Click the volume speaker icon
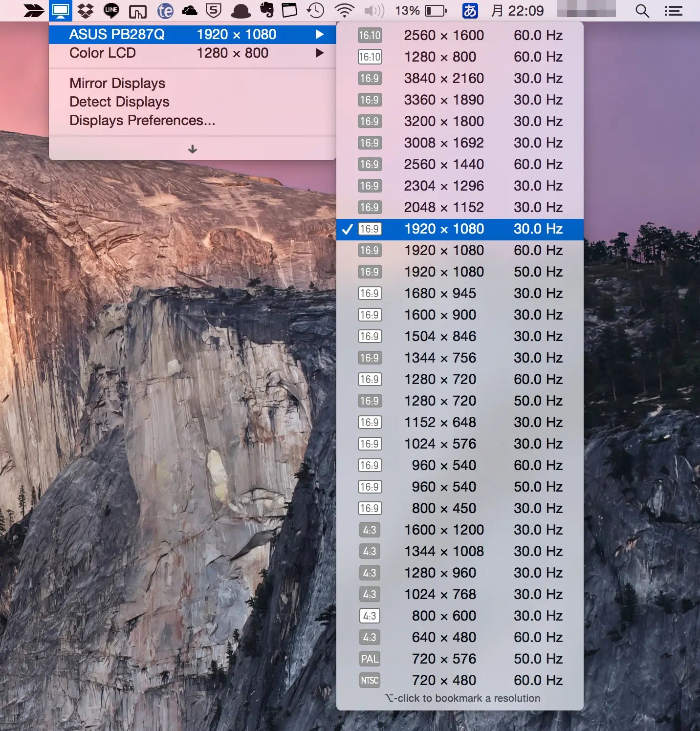700x731 pixels. [374, 11]
